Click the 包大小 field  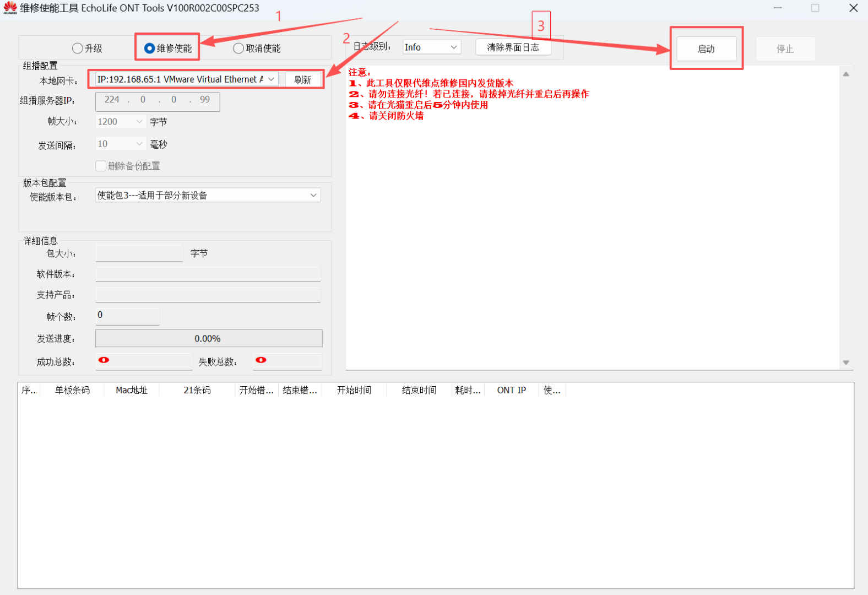(x=139, y=253)
